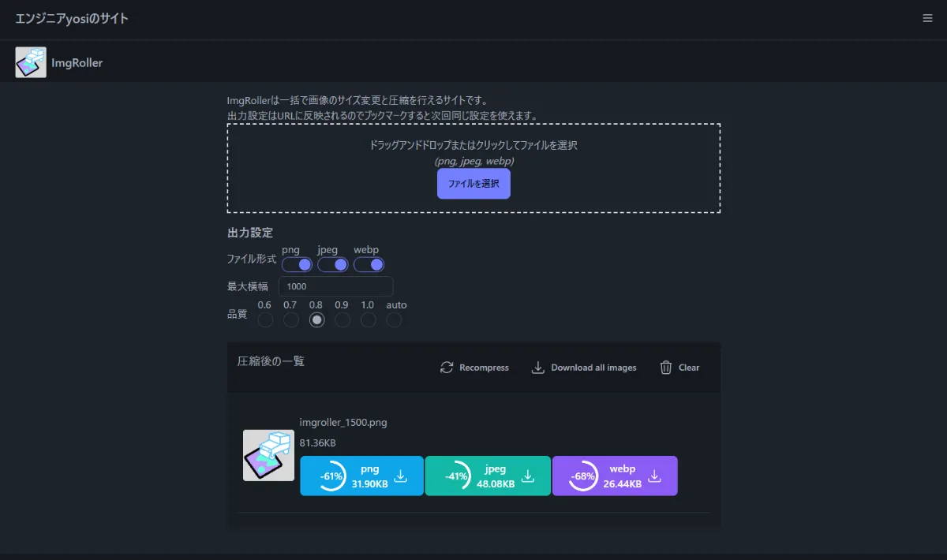This screenshot has height=560, width=947.
Task: Click the エンジニアyosiのサイト site title
Action: (x=72, y=18)
